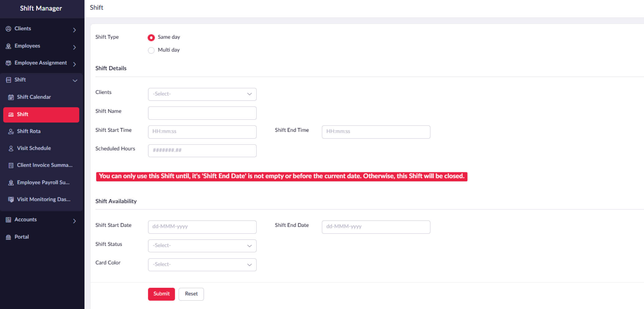Collapse the Shift menu chevron

pos(75,81)
